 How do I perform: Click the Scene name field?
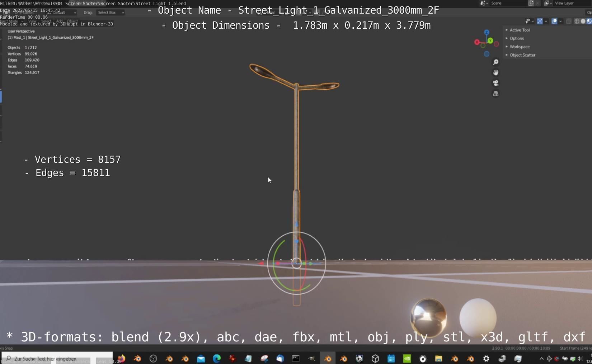(508, 3)
